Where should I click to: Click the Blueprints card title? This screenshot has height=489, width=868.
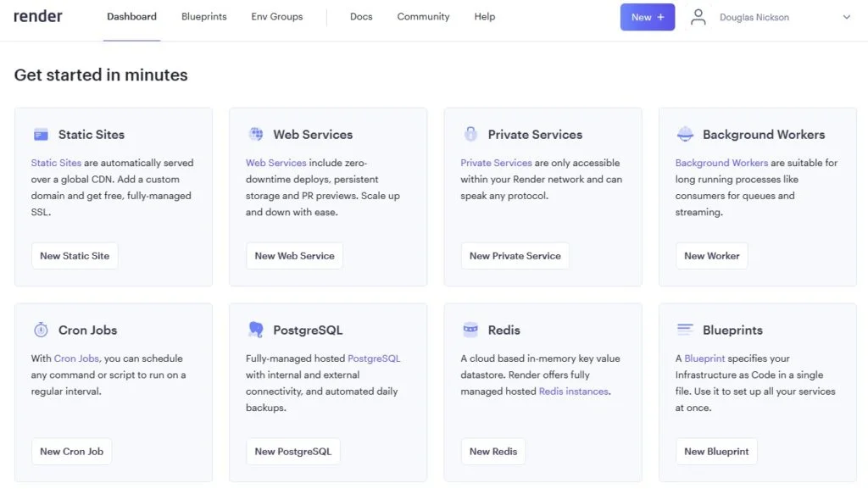pyautogui.click(x=732, y=330)
